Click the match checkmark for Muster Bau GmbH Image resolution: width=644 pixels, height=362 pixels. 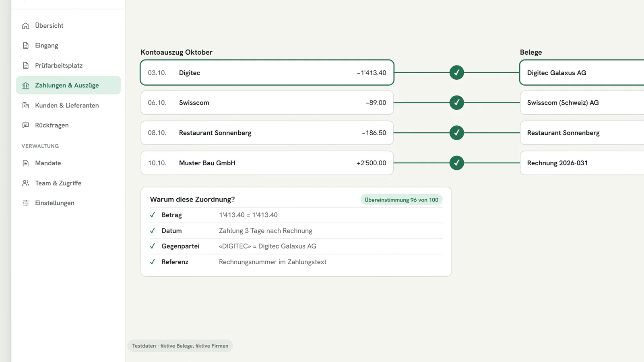pos(456,163)
